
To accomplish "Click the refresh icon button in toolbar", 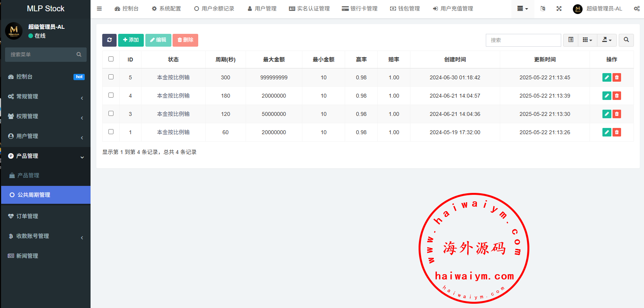I will [109, 40].
